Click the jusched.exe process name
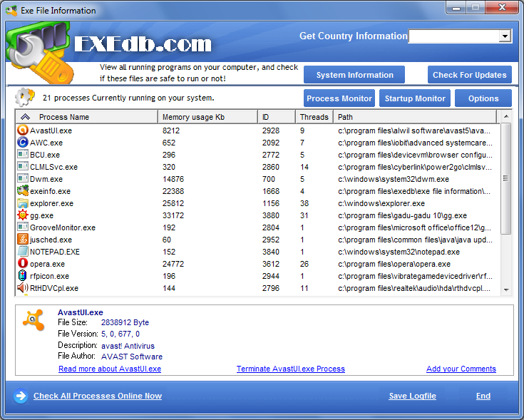The width and height of the screenshot is (524, 420). [x=51, y=240]
